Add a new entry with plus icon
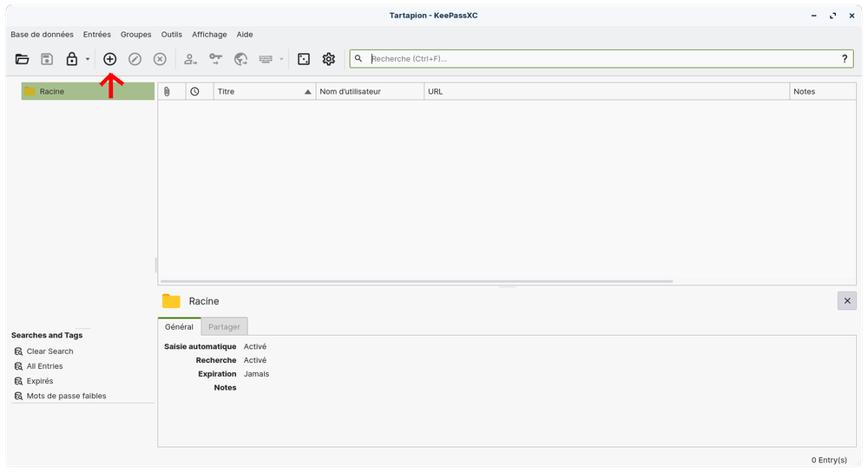Screen dimensions: 868x473 [x=110, y=59]
